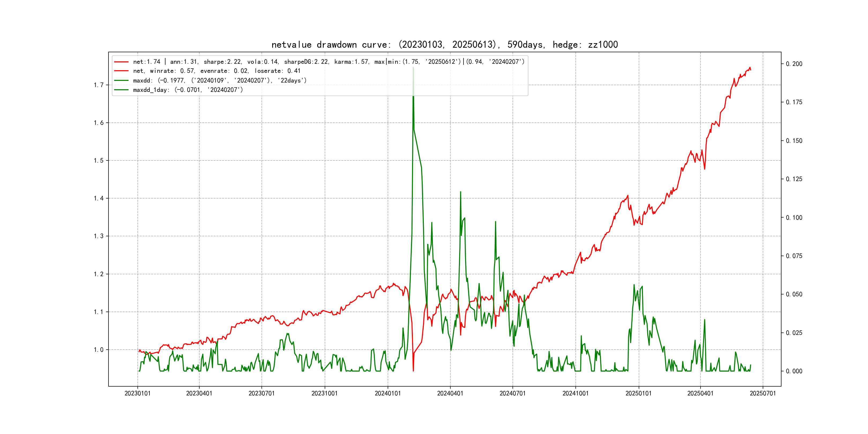Click the 20250401 x-axis tick label

(x=700, y=393)
